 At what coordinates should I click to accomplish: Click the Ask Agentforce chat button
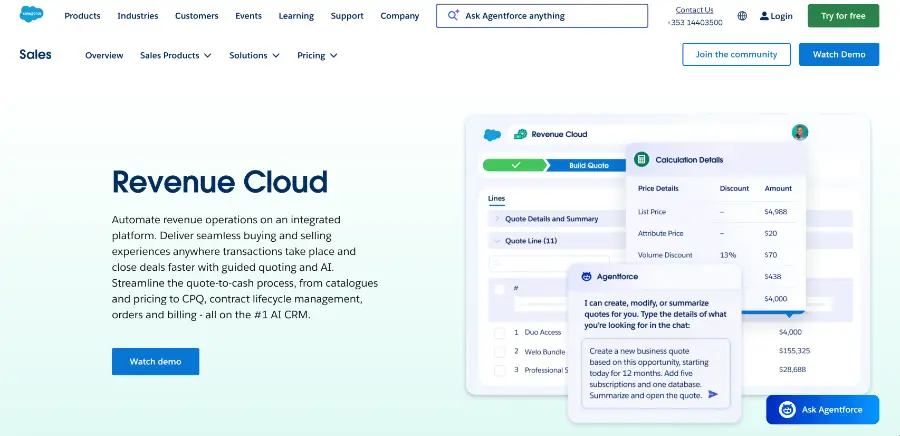click(823, 410)
